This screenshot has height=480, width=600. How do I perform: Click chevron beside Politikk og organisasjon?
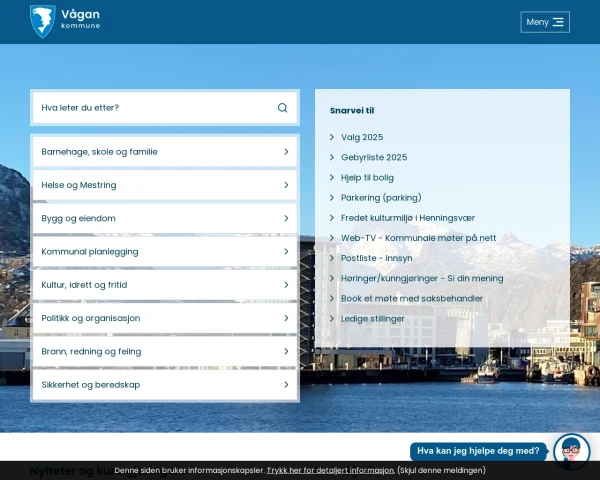(x=286, y=318)
